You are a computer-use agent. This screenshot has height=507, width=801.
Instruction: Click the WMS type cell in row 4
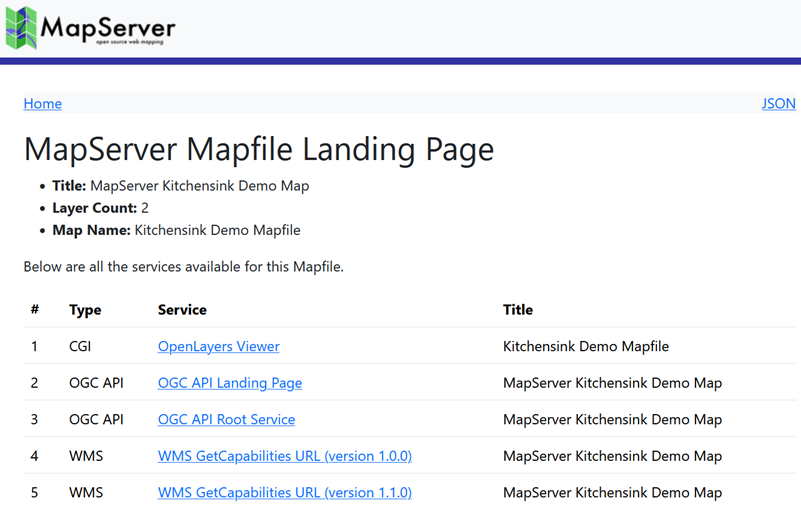[x=85, y=456]
